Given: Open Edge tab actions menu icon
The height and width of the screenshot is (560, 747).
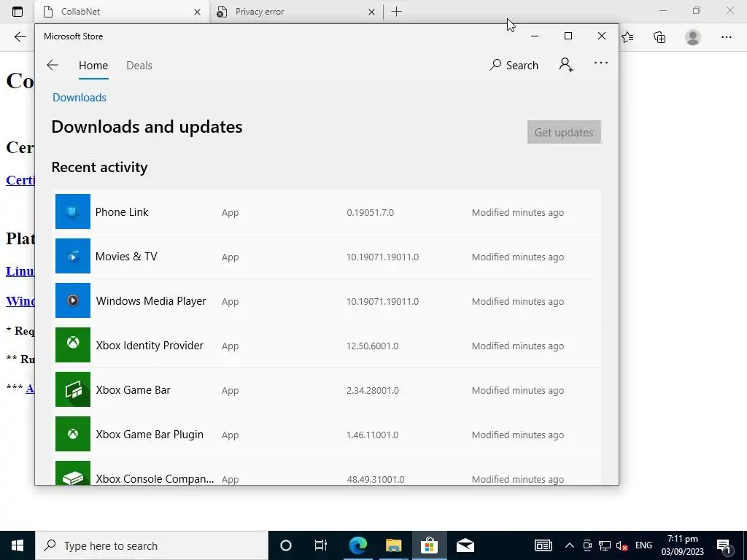Looking at the screenshot, I should 18,12.
